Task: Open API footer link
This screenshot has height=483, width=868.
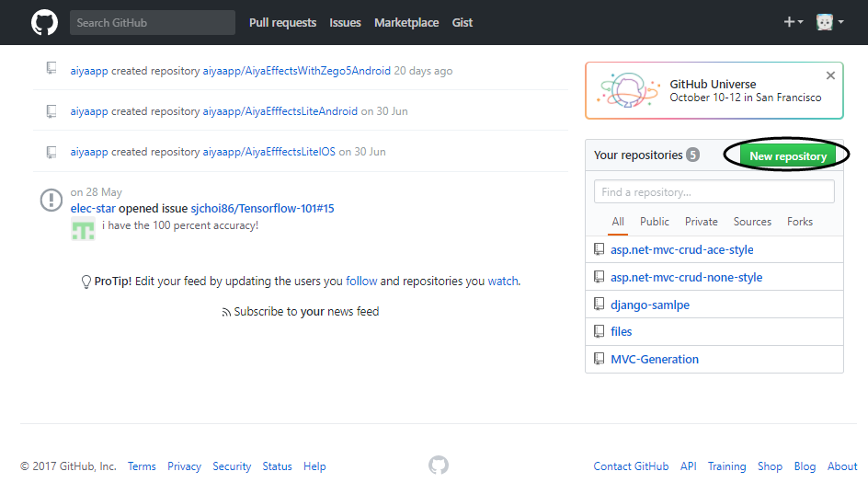Action: click(x=689, y=466)
